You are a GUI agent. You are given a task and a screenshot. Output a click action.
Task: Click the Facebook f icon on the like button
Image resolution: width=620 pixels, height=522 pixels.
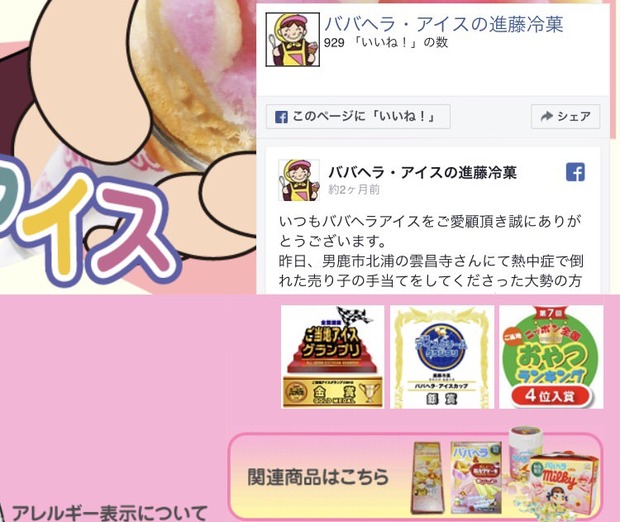point(281,117)
